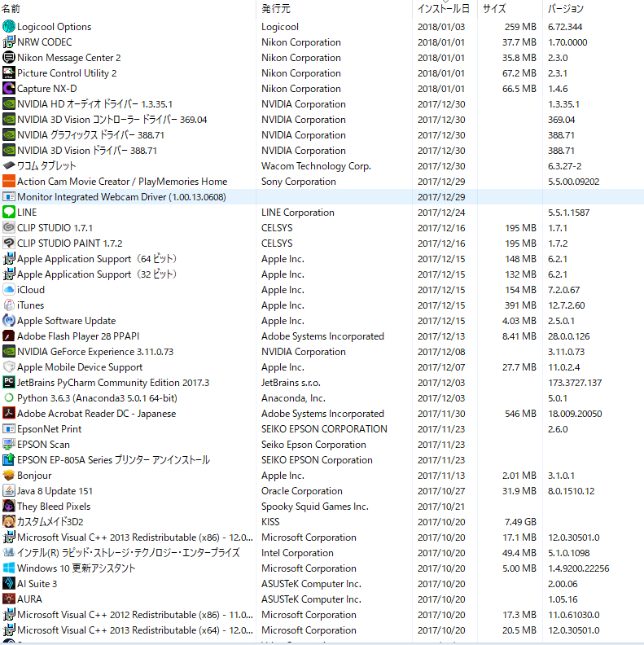644x645 pixels.
Task: Click the 7.49 GB size value
Action: pos(520,521)
